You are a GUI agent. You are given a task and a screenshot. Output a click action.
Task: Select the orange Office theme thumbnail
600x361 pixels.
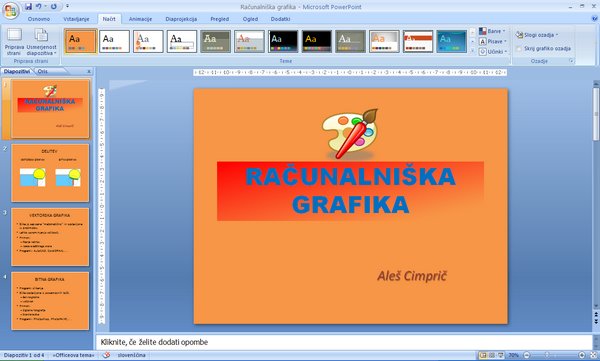80,41
